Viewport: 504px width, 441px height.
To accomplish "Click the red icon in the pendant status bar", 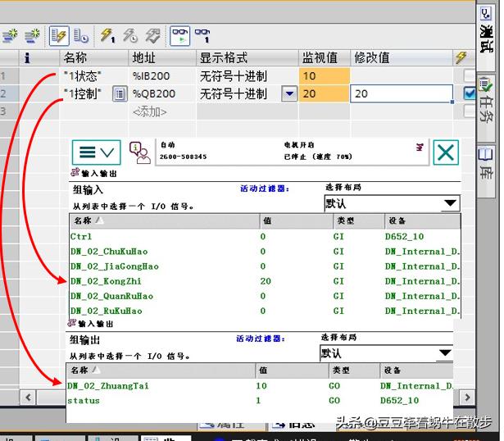I will point(420,148).
